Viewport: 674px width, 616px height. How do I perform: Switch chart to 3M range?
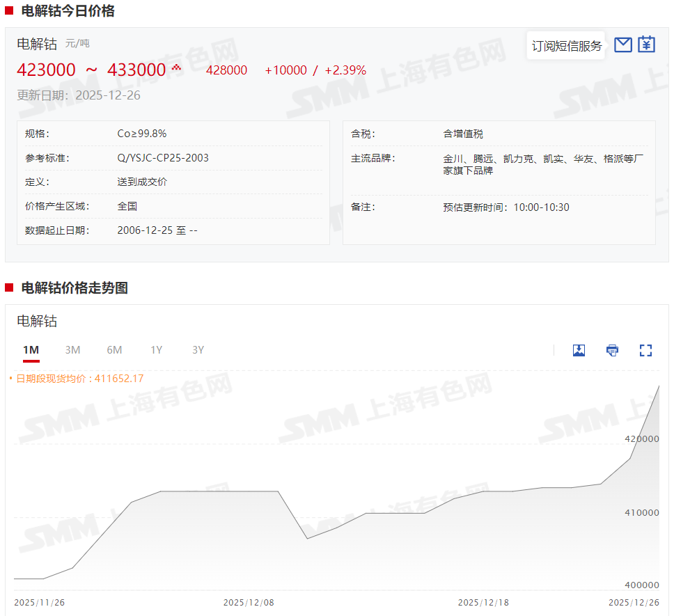[x=72, y=350]
